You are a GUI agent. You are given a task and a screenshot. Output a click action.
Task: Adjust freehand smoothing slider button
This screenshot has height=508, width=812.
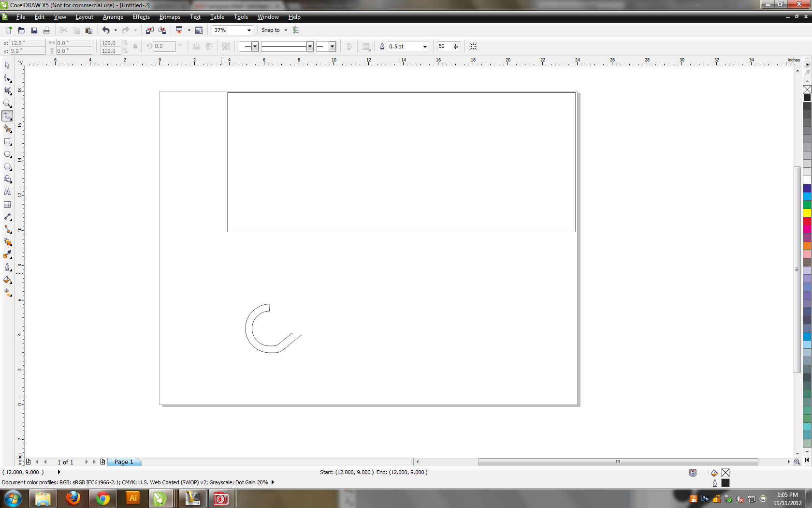click(x=456, y=46)
